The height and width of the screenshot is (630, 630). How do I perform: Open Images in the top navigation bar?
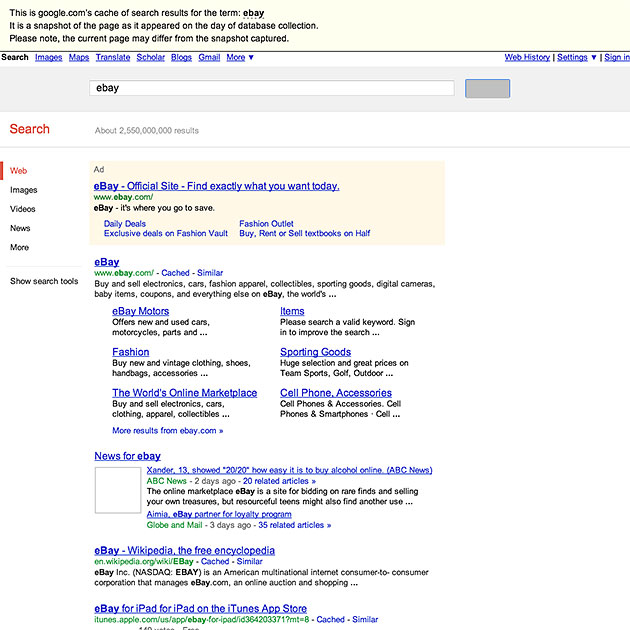pos(49,57)
